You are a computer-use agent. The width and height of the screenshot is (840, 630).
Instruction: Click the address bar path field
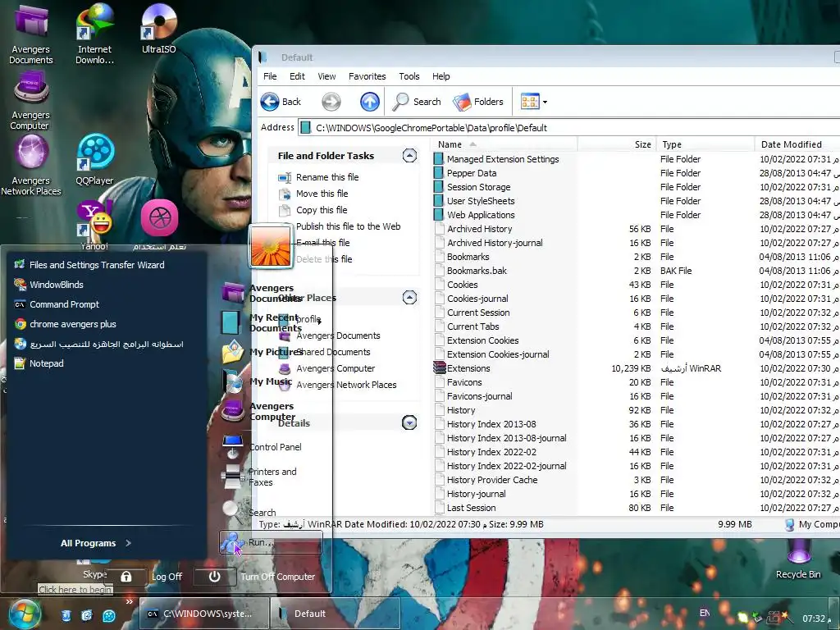pos(568,127)
